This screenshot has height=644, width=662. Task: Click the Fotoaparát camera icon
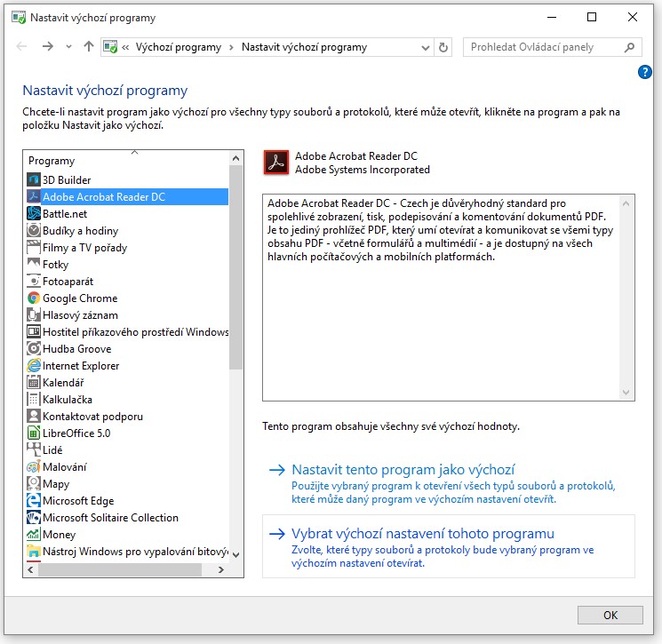tap(34, 281)
